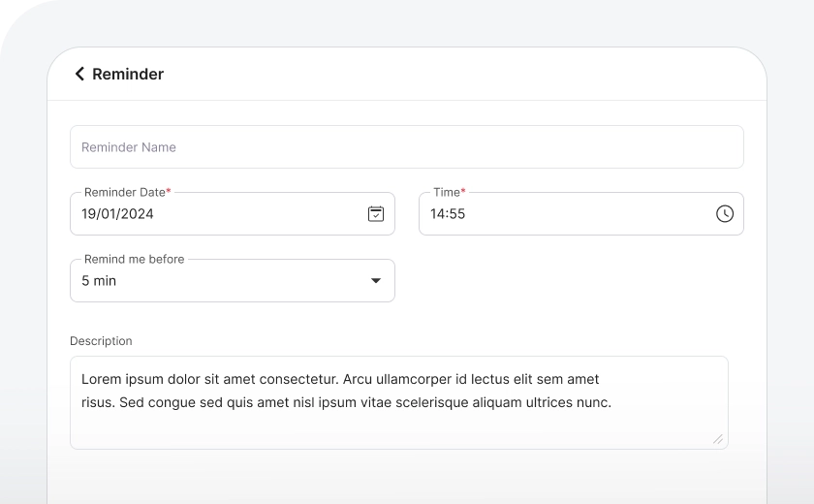This screenshot has height=504, width=814.
Task: Open the clock time picker icon
Action: (x=725, y=214)
